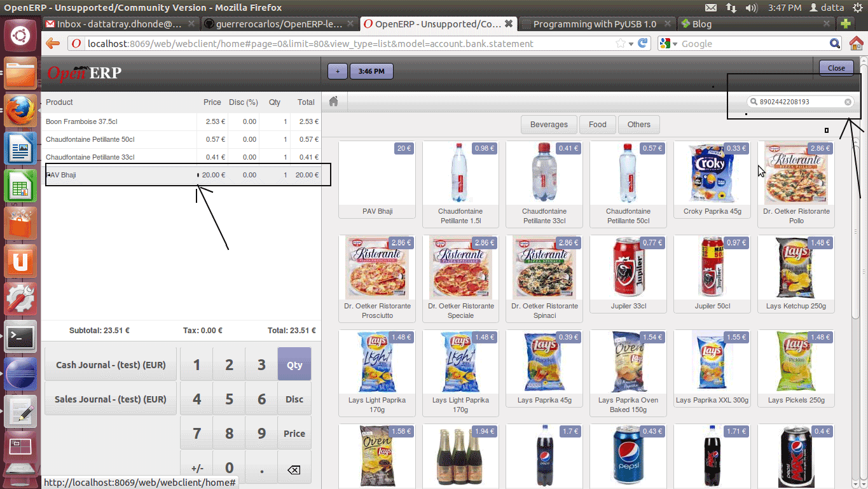Viewport: 868px width, 489px height.
Task: Switch to the Blog tab
Action: point(755,24)
